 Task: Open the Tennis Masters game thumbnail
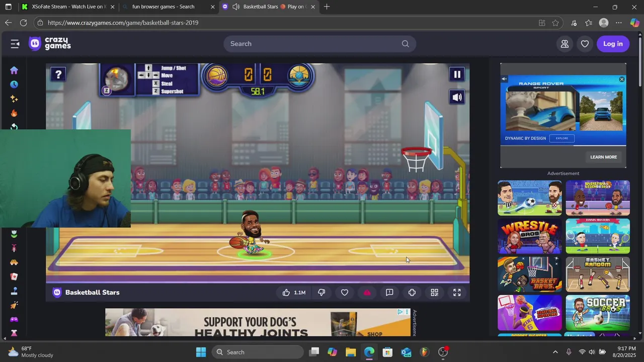pyautogui.click(x=598, y=236)
